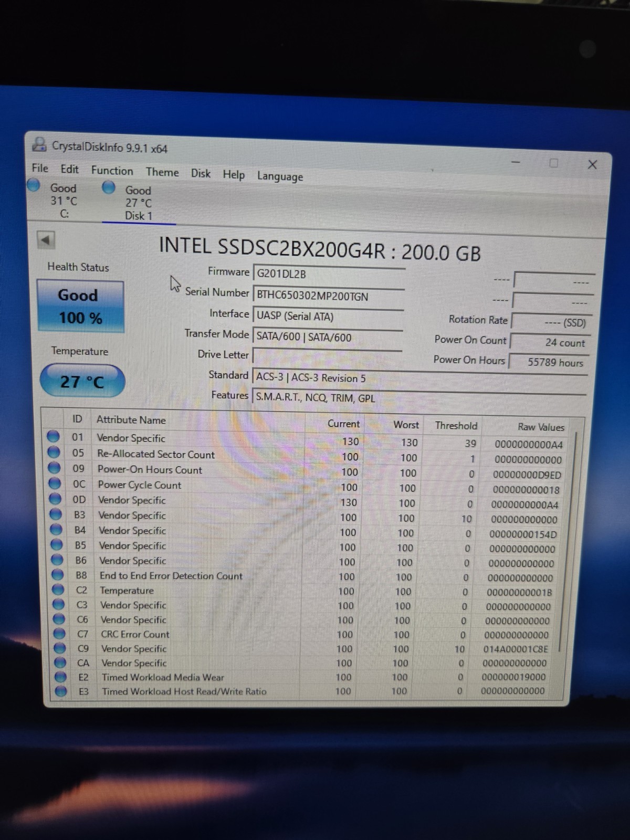Click the Standard field ACS-3
The image size is (630, 840).
(420, 378)
